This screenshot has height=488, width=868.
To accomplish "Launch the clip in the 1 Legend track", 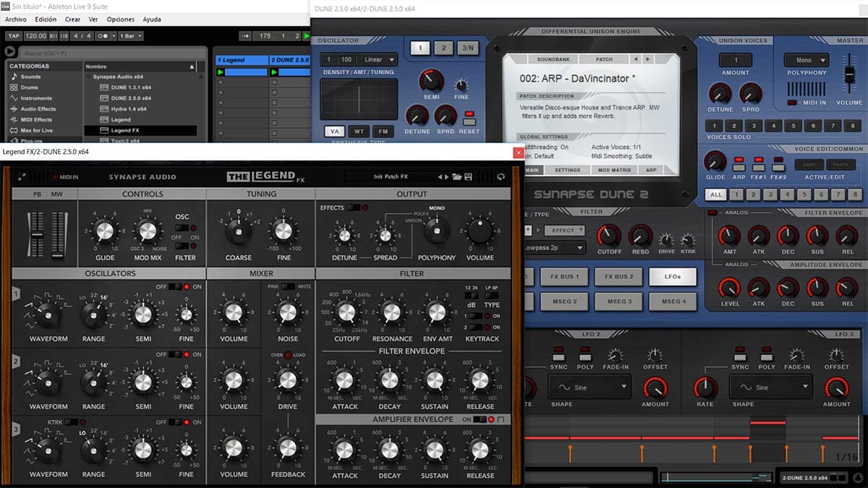I will (x=221, y=72).
